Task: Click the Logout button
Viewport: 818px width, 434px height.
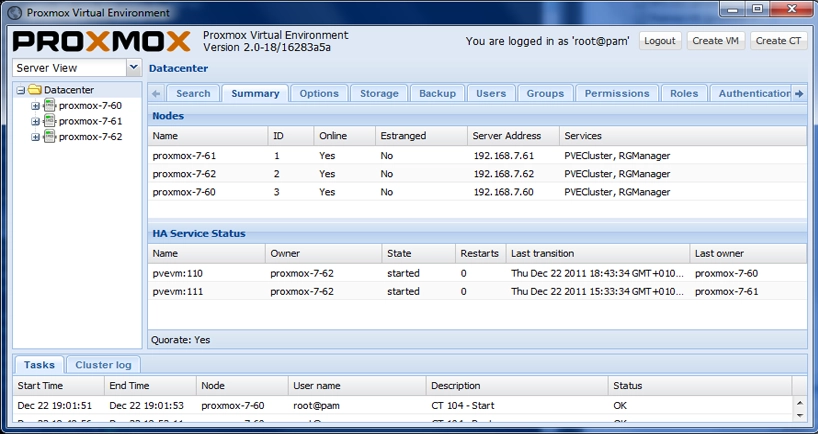Action: click(660, 41)
